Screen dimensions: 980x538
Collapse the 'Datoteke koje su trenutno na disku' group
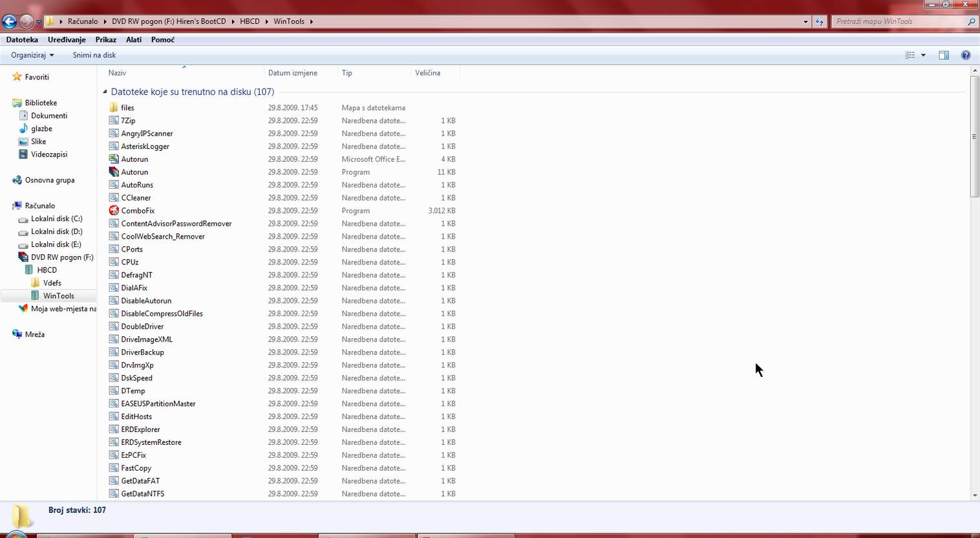coord(105,92)
